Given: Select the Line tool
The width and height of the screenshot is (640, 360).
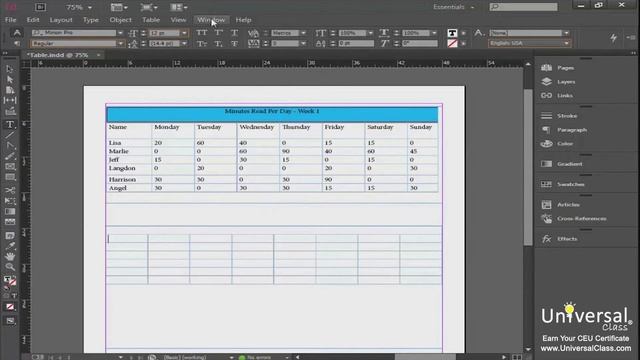Looking at the screenshot, I should 10,135.
